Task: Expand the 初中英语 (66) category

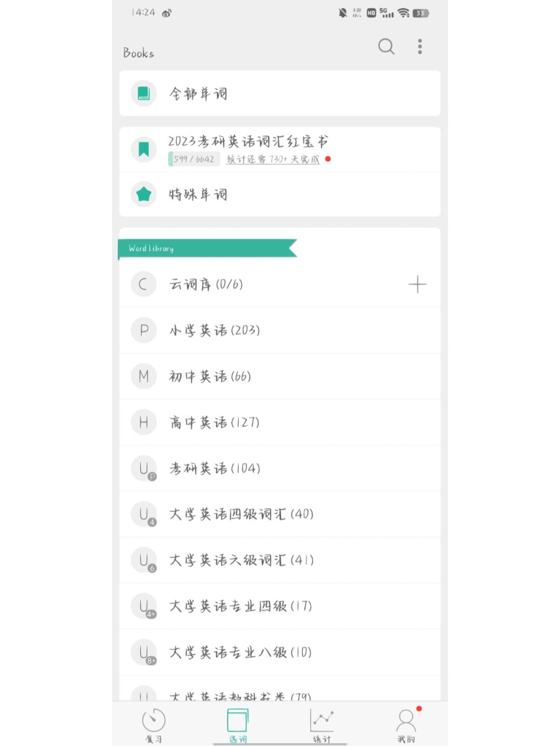Action: pos(210,376)
